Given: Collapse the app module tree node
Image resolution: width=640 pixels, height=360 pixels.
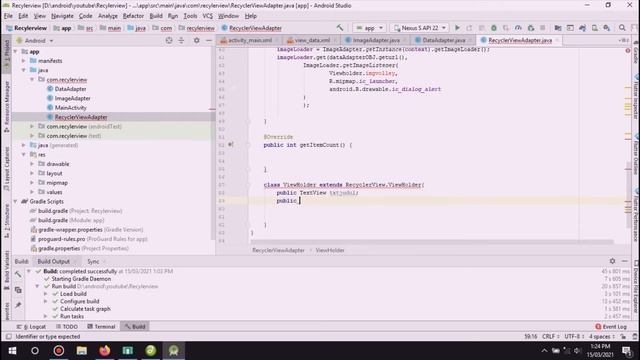Looking at the screenshot, I should point(16,51).
